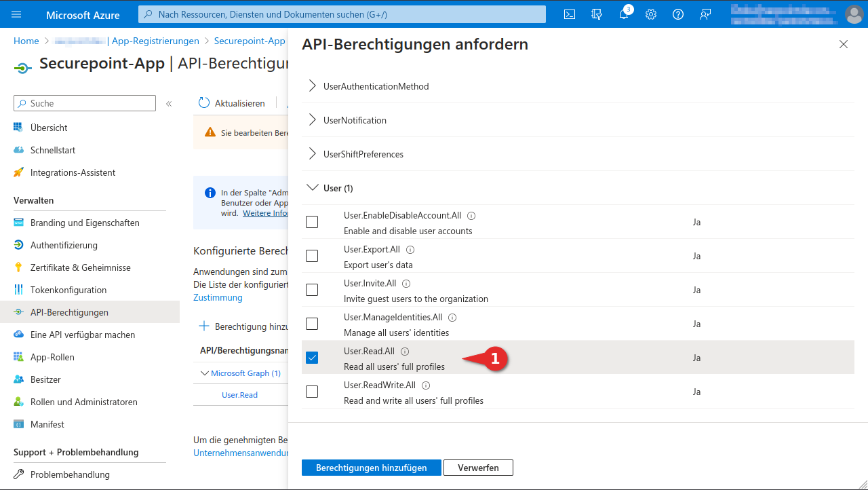Click the Besitzer people icon
Screen dimensions: 868x490
tap(18, 379)
